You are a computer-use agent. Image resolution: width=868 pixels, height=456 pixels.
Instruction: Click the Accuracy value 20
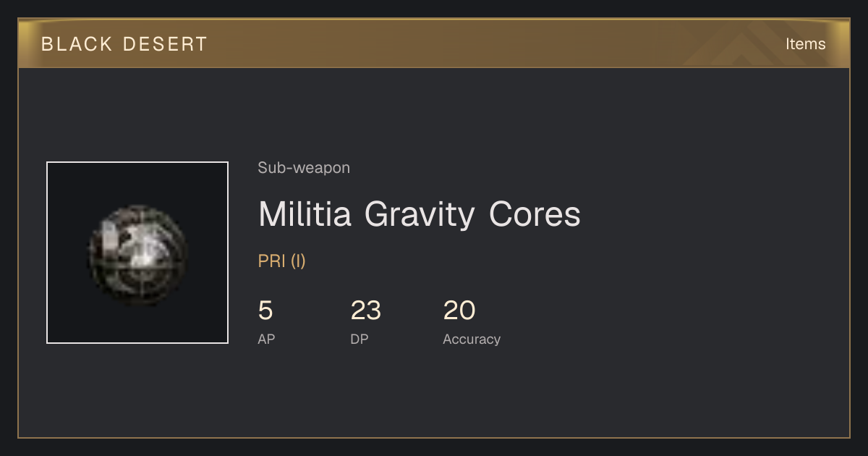point(459,311)
